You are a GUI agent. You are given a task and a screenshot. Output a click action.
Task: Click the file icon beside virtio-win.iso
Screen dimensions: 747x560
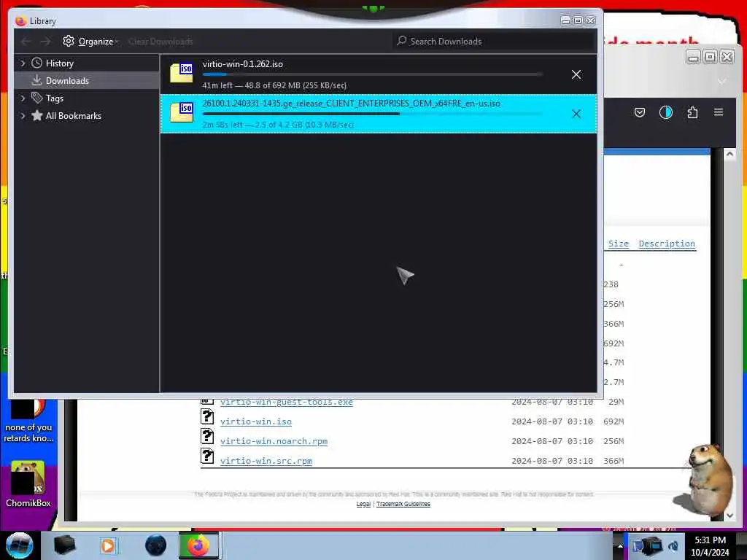(x=207, y=416)
